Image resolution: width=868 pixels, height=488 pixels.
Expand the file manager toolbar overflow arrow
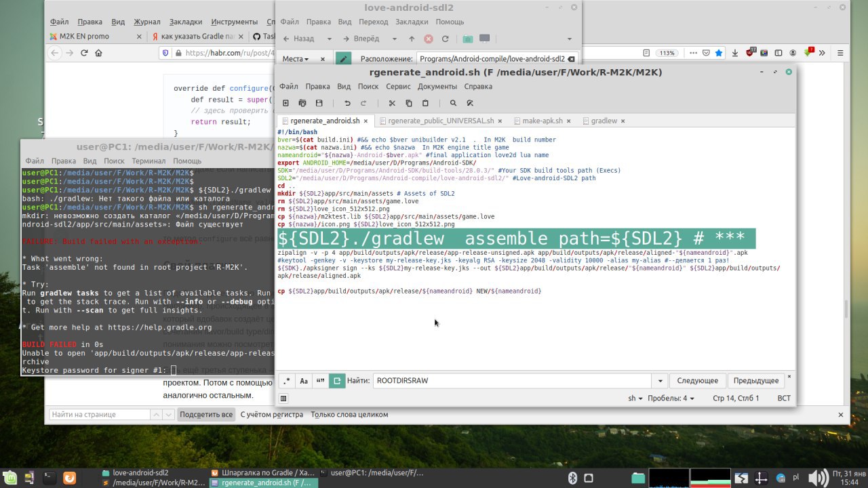point(570,39)
